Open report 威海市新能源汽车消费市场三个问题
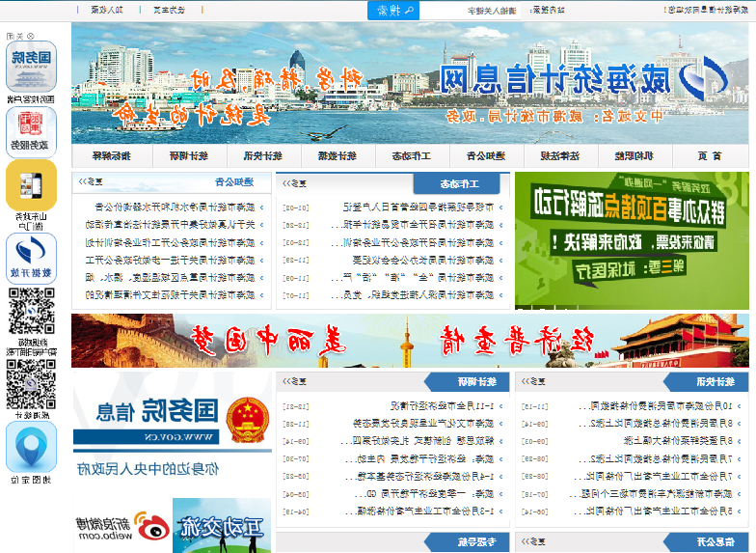Image resolution: width=756 pixels, height=553 pixels. 651,494
